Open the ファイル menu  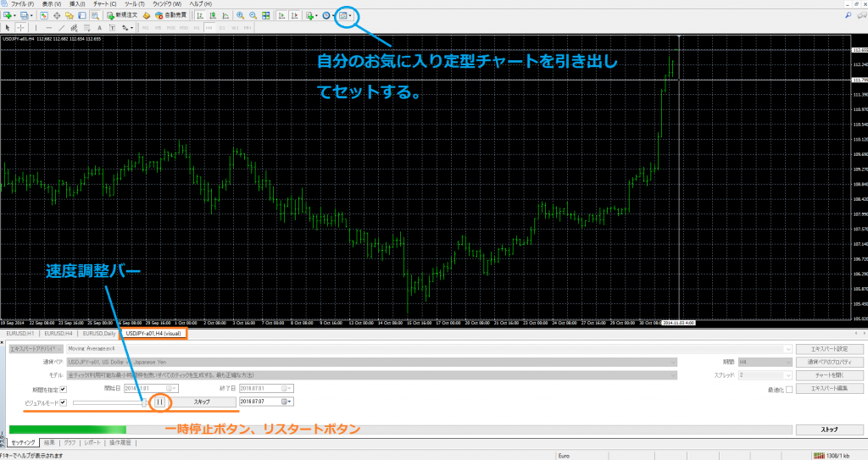point(22,4)
